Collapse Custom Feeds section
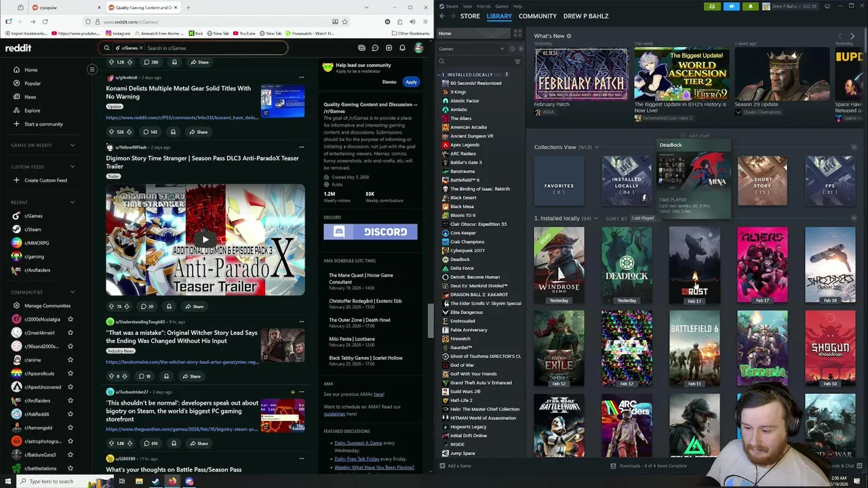 click(73, 167)
